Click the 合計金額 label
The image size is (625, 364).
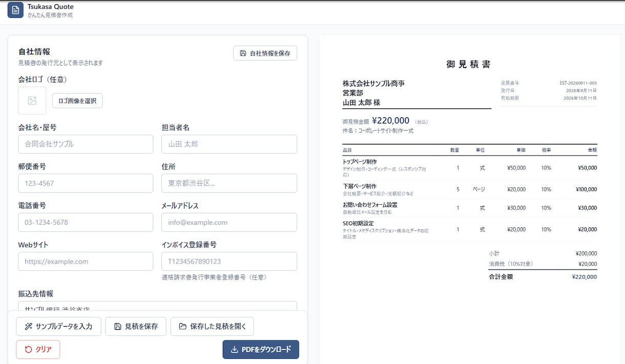click(x=501, y=276)
